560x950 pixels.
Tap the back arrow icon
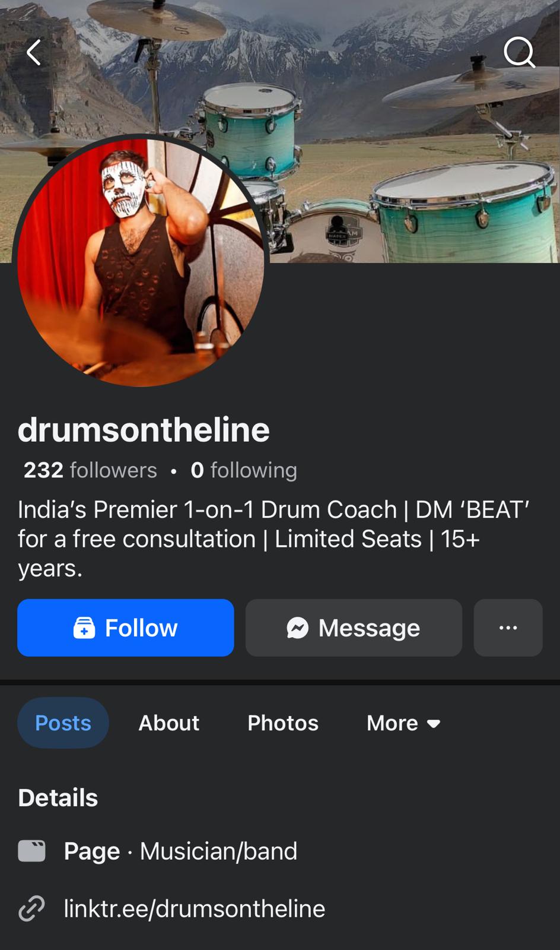click(x=34, y=52)
